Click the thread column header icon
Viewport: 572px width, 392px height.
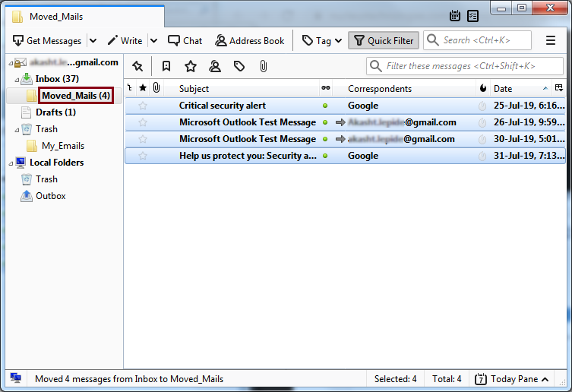click(130, 88)
